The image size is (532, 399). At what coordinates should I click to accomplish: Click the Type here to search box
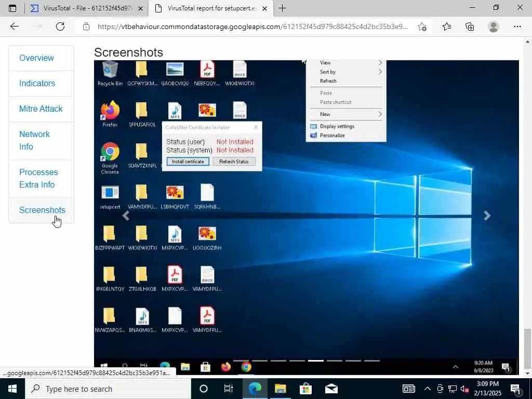(x=108, y=389)
